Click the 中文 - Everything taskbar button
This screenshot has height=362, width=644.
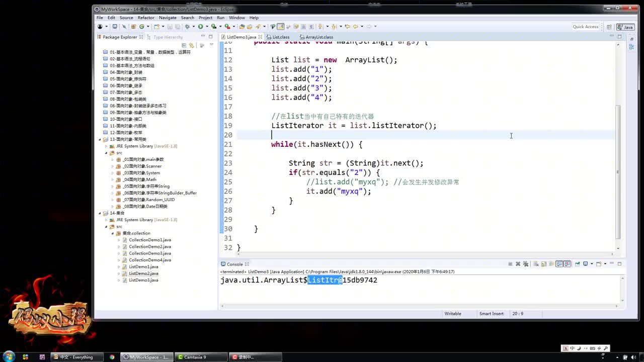point(76,357)
